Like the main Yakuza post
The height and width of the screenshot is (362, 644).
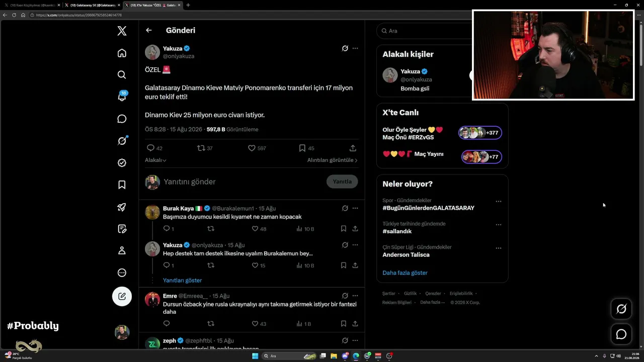(x=252, y=148)
